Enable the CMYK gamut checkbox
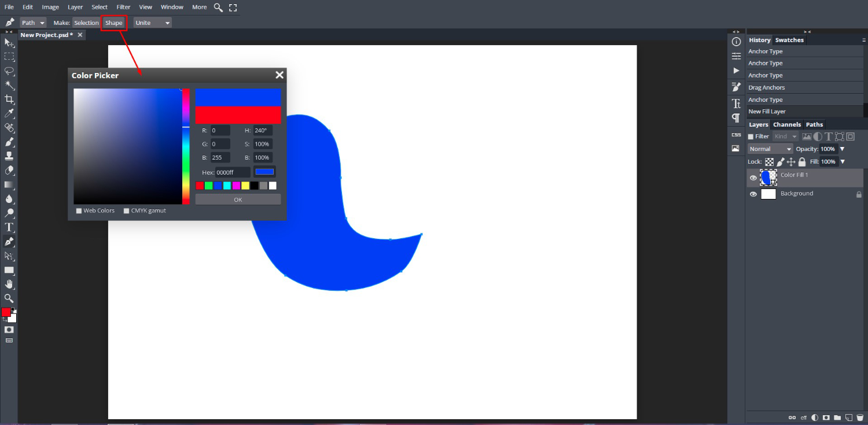 pyautogui.click(x=127, y=211)
